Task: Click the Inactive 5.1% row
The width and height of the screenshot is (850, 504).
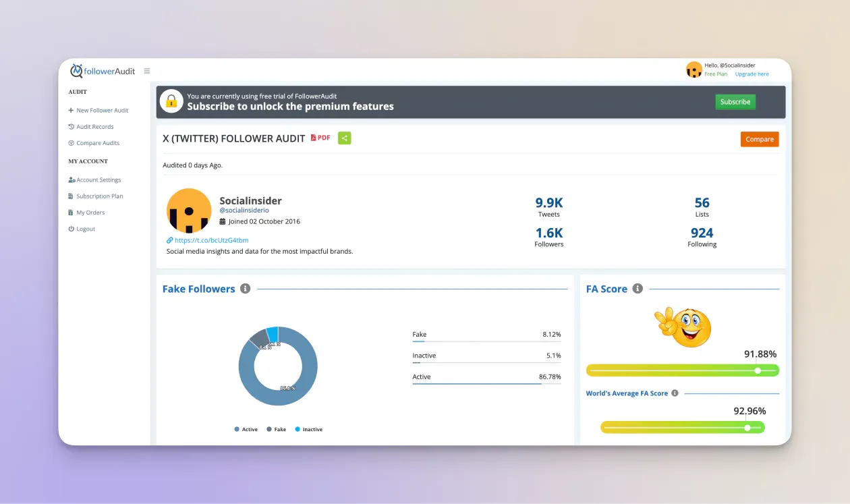Action: pyautogui.click(x=487, y=358)
